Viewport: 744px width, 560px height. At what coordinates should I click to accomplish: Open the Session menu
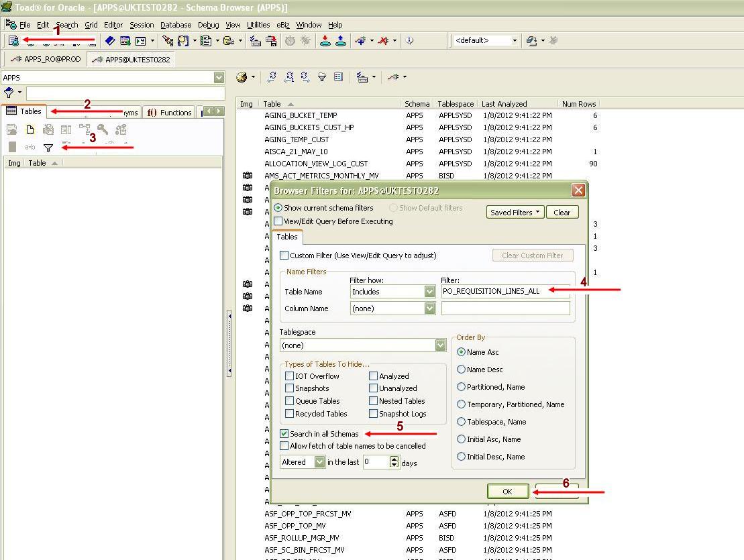click(142, 25)
